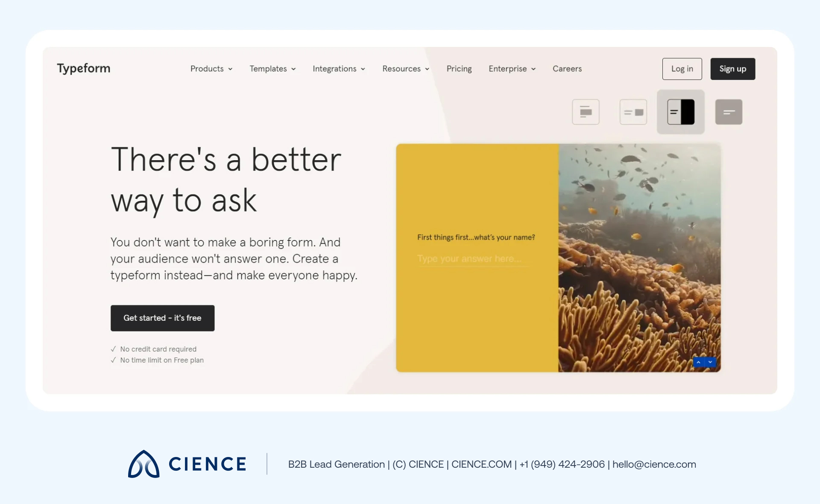The height and width of the screenshot is (504, 820).
Task: Click the Typeform logo
Action: coord(84,68)
